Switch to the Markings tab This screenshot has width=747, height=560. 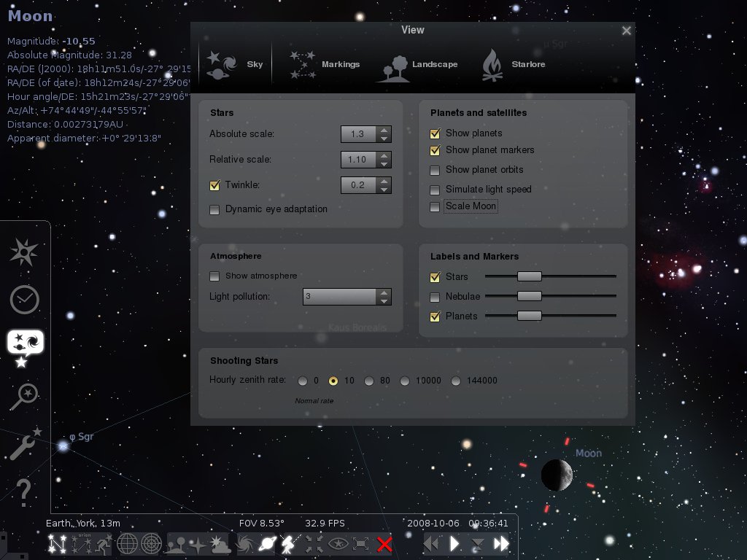(x=325, y=65)
